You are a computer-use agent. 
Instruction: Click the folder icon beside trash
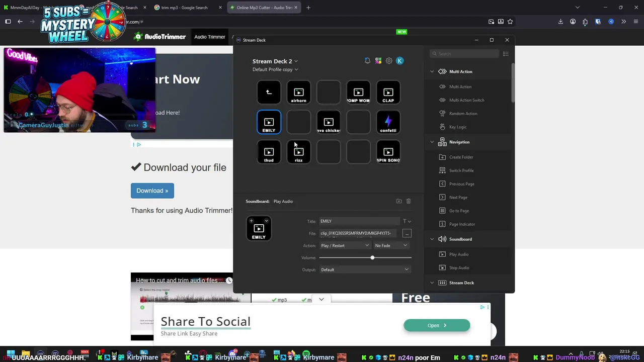point(399,201)
